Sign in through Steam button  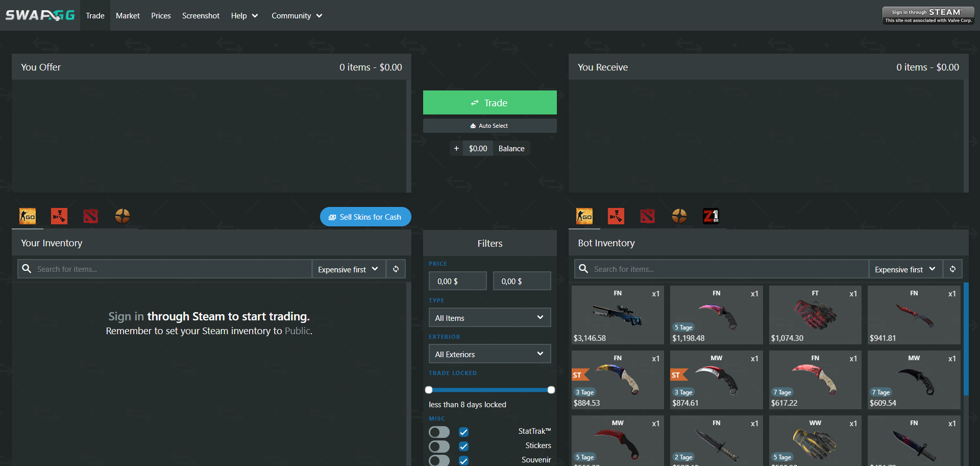(x=928, y=16)
